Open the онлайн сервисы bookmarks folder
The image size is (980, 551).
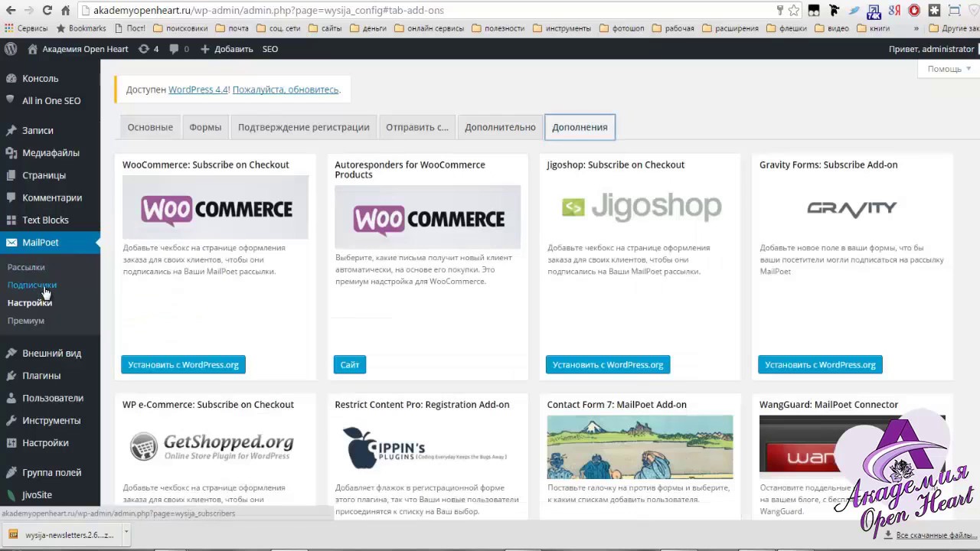click(430, 28)
